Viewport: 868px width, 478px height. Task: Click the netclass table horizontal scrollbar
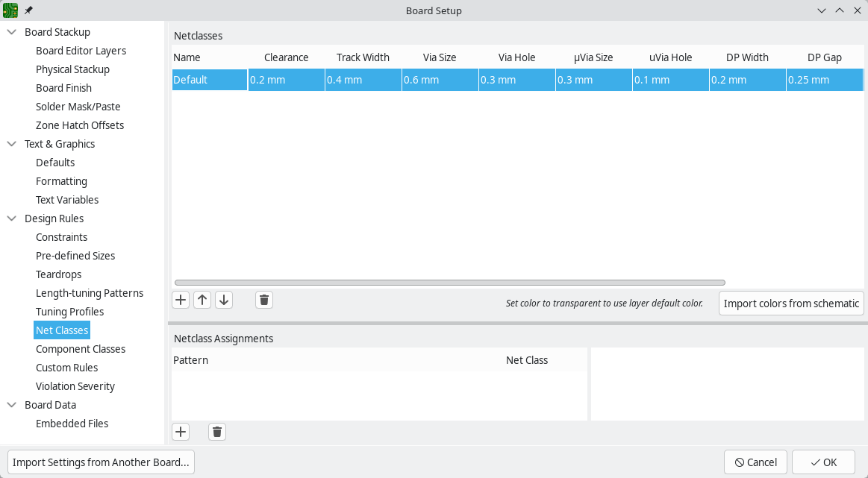[449, 283]
